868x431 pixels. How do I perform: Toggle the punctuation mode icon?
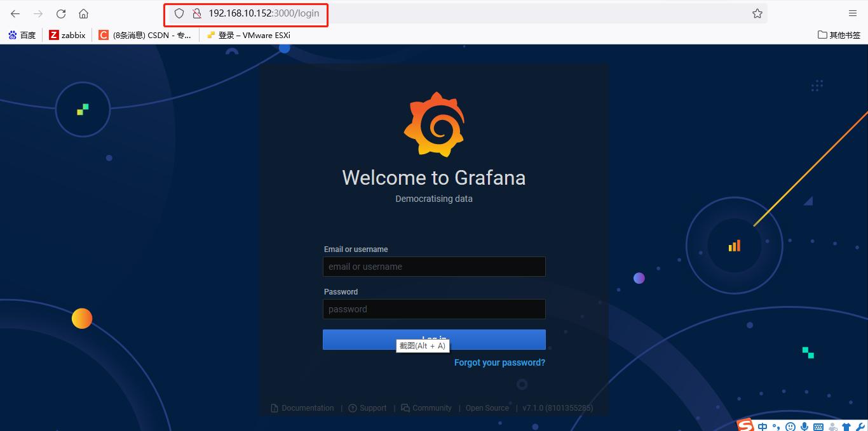[776, 427]
